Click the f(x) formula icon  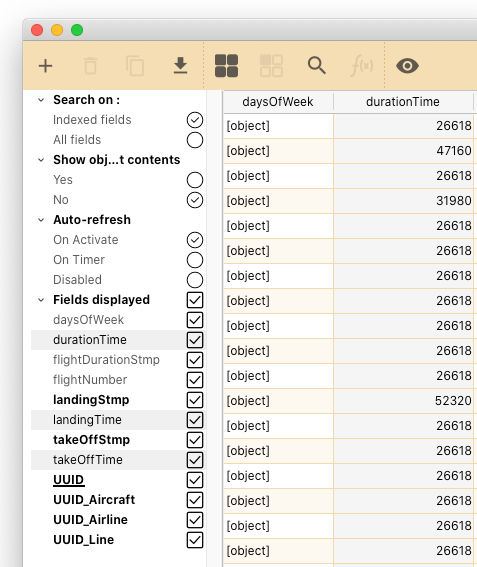click(362, 66)
